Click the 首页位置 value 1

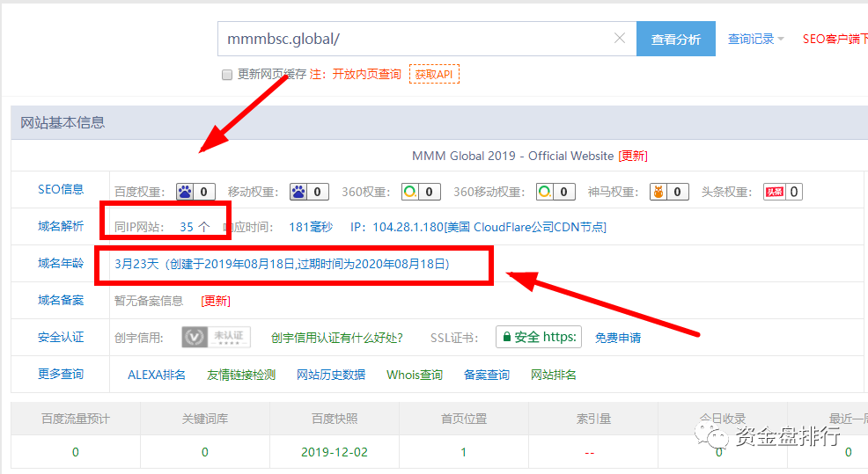463,452
